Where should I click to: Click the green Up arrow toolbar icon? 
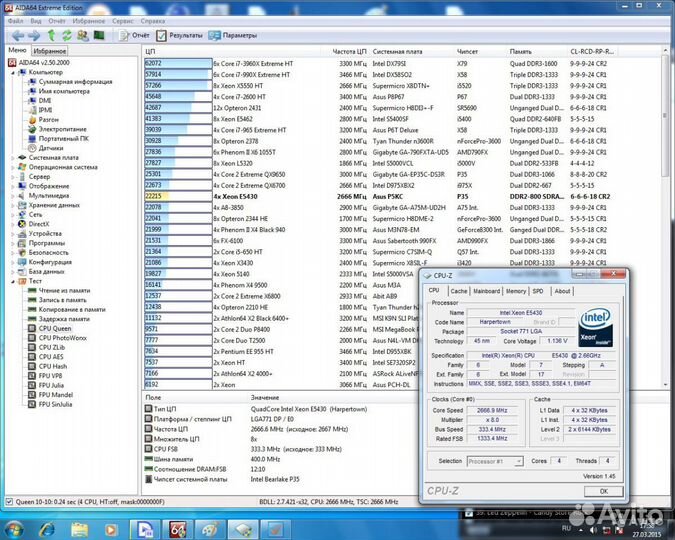click(51, 35)
